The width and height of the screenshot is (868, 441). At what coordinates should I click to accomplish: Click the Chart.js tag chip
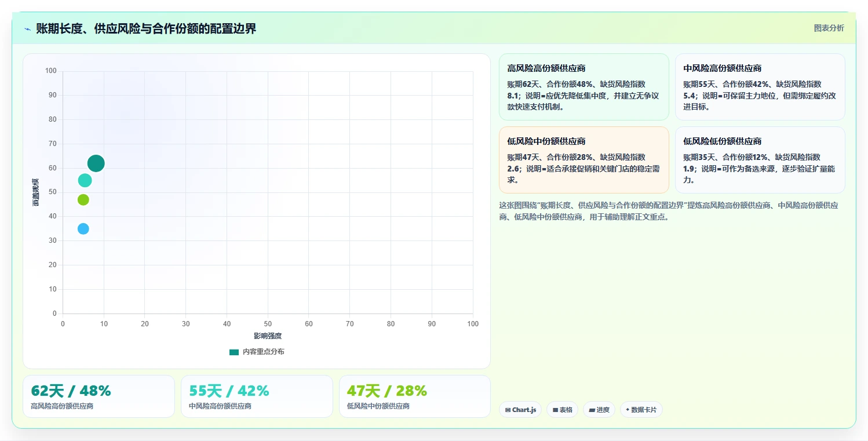coord(520,410)
